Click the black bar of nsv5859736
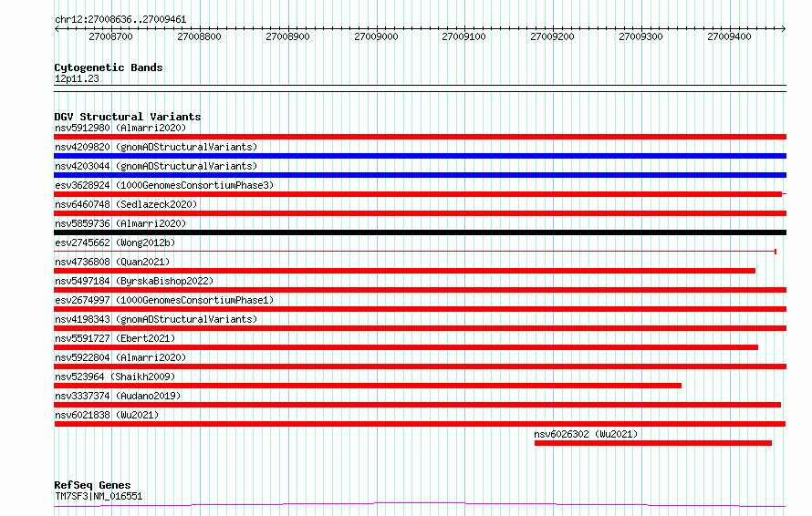The image size is (812, 516). click(x=420, y=232)
